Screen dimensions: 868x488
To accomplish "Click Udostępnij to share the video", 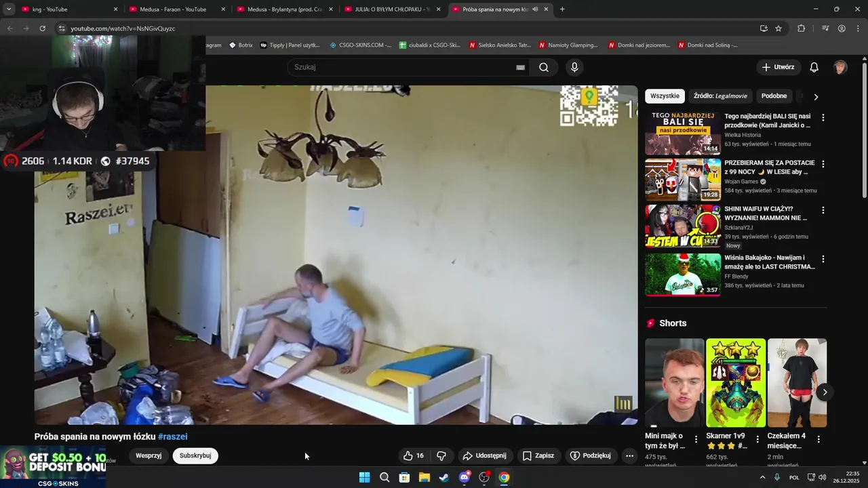I will [484, 455].
